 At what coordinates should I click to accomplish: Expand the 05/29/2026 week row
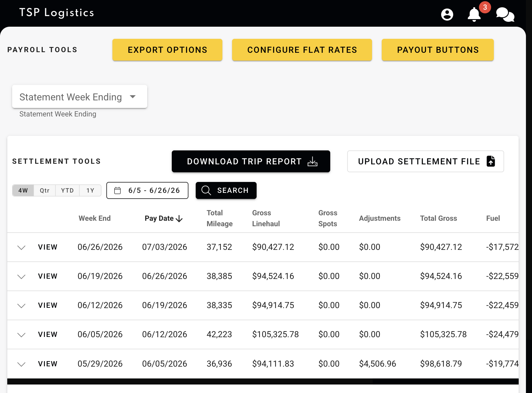[21, 364]
